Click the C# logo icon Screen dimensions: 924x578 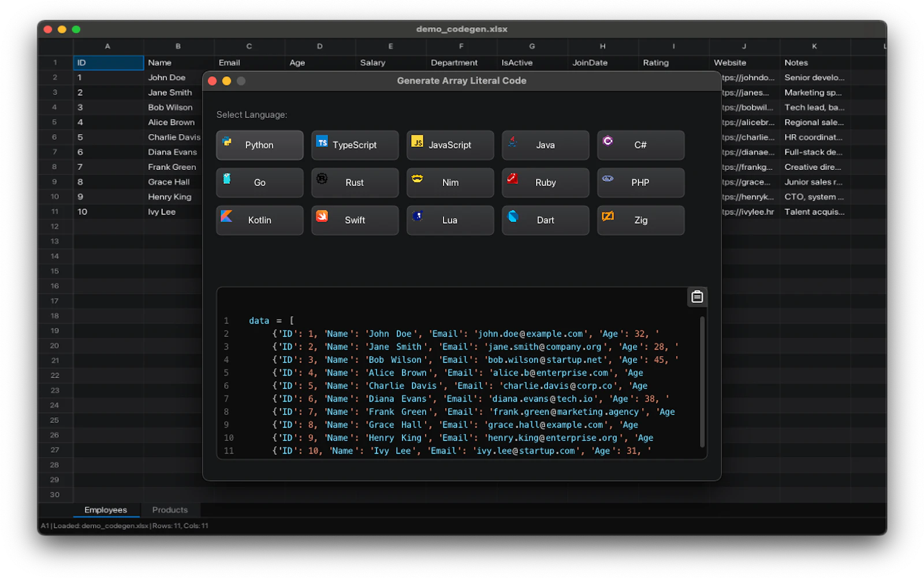tap(608, 140)
